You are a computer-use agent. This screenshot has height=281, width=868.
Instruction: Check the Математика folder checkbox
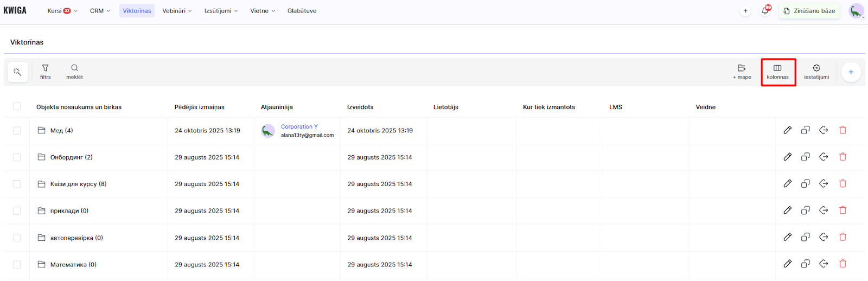click(17, 265)
